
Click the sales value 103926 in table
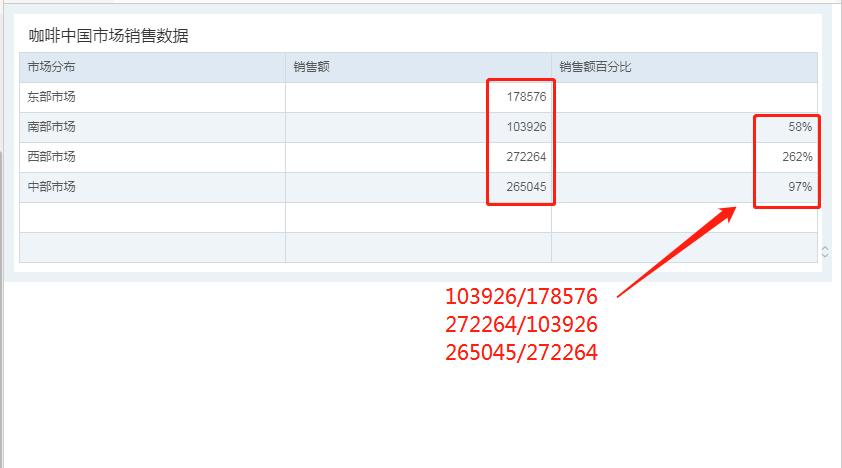(x=526, y=127)
